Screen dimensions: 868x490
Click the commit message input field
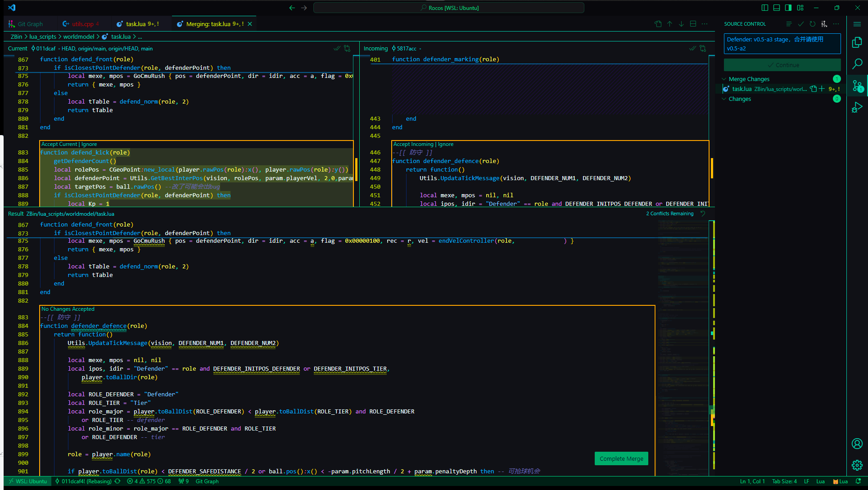pos(782,44)
